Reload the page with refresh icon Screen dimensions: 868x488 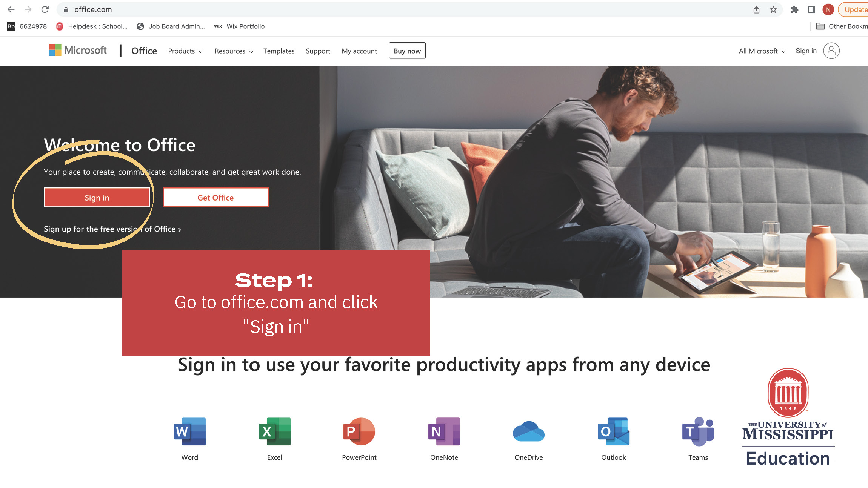point(45,10)
